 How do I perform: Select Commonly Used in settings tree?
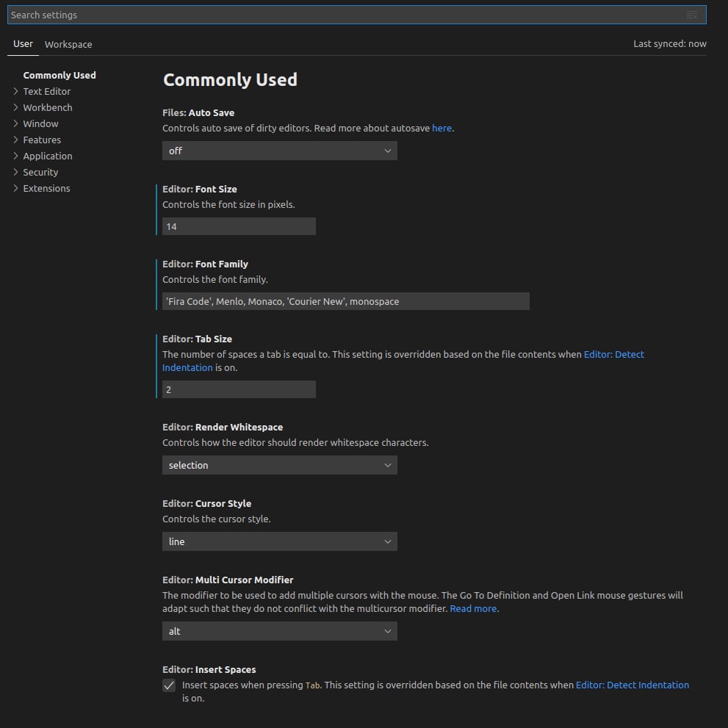[60, 75]
